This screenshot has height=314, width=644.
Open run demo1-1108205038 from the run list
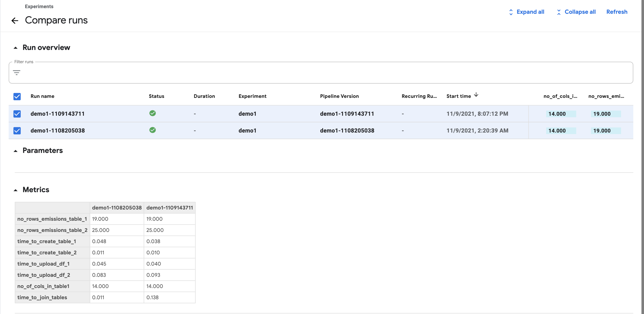point(58,130)
